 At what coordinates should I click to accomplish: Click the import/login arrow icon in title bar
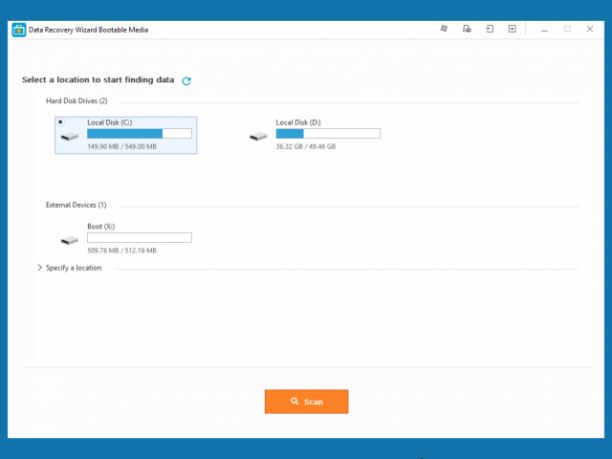coord(489,29)
